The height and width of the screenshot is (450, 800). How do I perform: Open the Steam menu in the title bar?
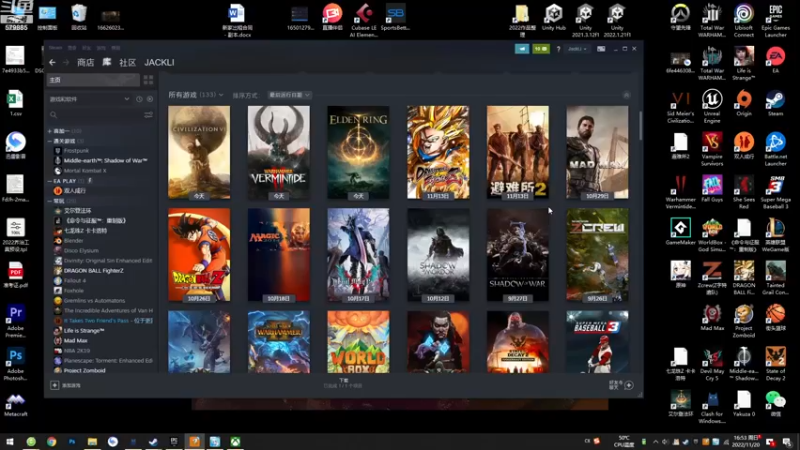click(56, 48)
